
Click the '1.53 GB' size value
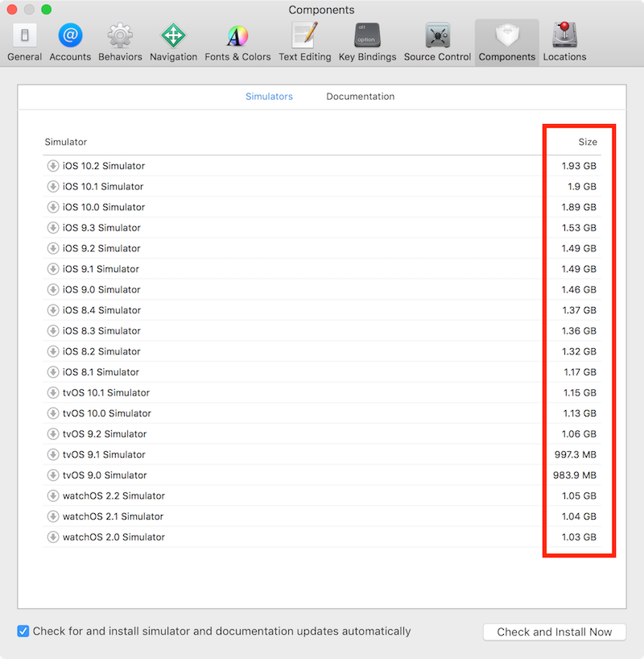pos(579,227)
